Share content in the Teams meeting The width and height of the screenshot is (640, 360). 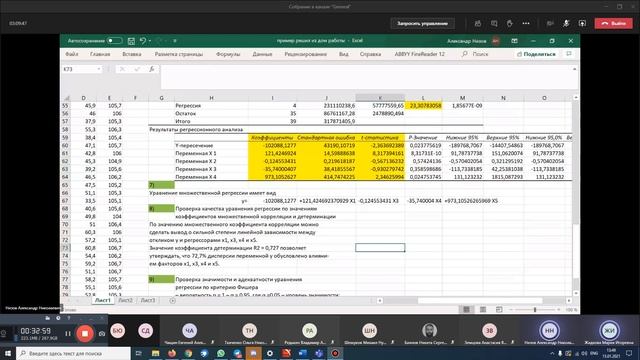(582, 24)
